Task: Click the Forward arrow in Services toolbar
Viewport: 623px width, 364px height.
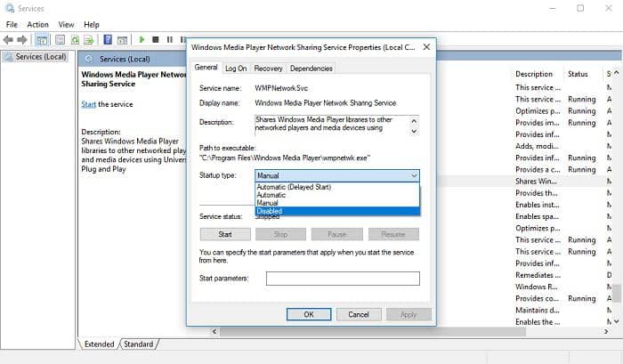Action: pyautogui.click(x=22, y=40)
